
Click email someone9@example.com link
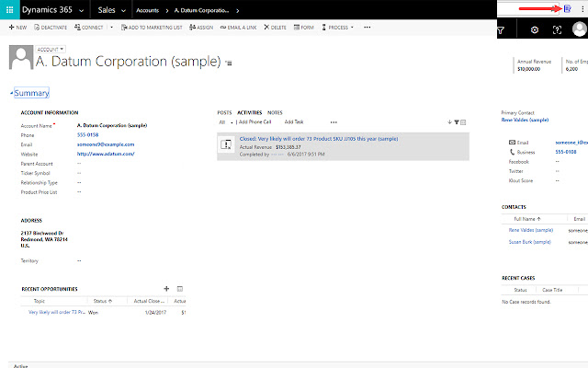106,144
